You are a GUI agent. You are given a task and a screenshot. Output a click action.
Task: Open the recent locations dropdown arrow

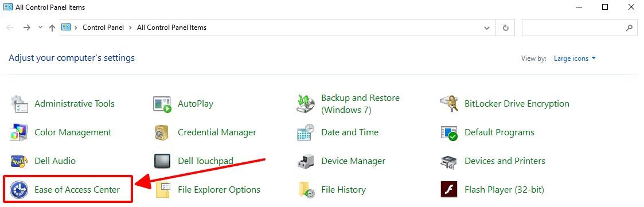pos(40,28)
